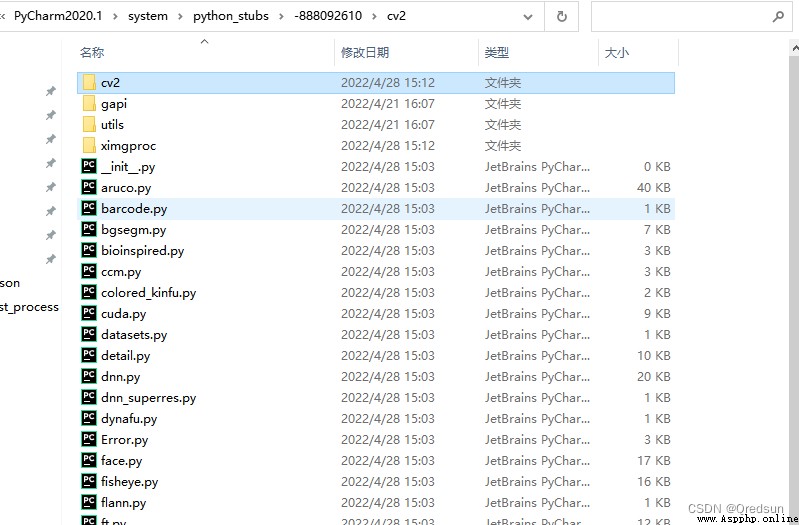Select the bioinspired.py file icon
Viewport: 799px width, 525px height.
tap(89, 250)
